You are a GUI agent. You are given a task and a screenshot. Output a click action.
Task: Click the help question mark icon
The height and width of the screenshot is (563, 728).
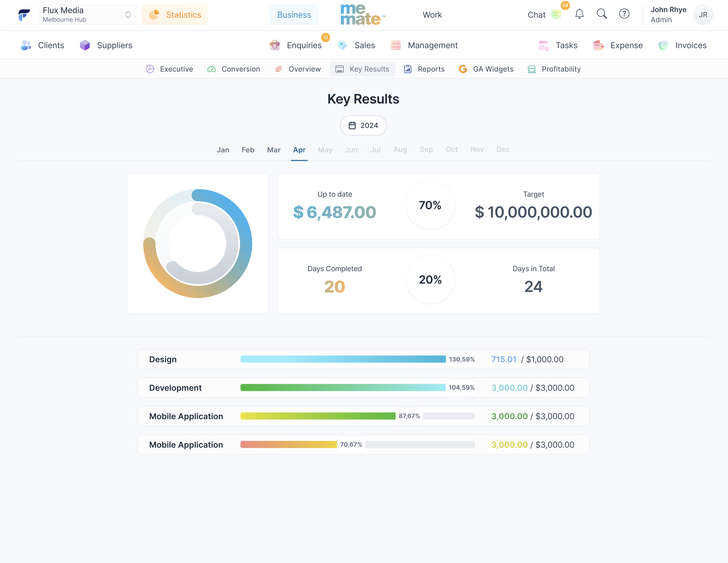pyautogui.click(x=624, y=14)
